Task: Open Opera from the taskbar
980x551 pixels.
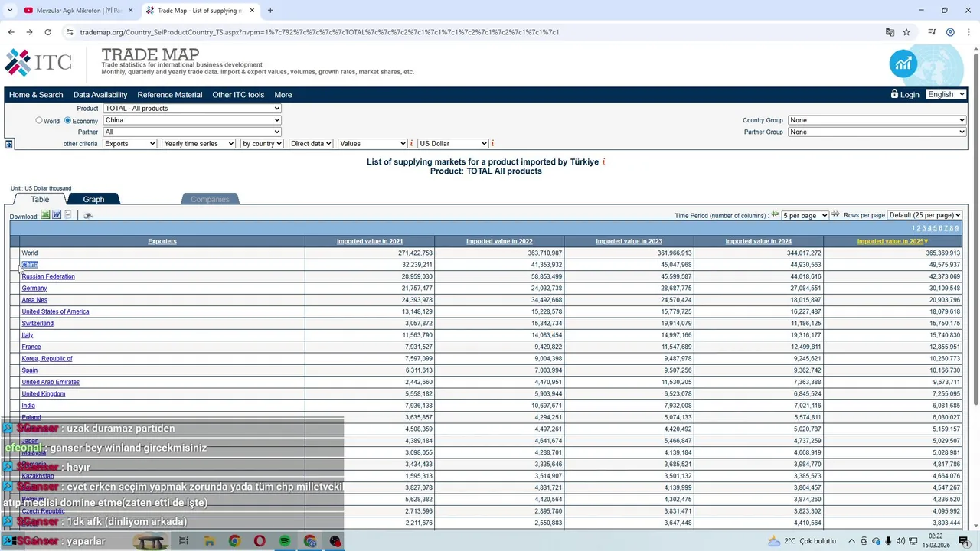Action: click(260, 541)
